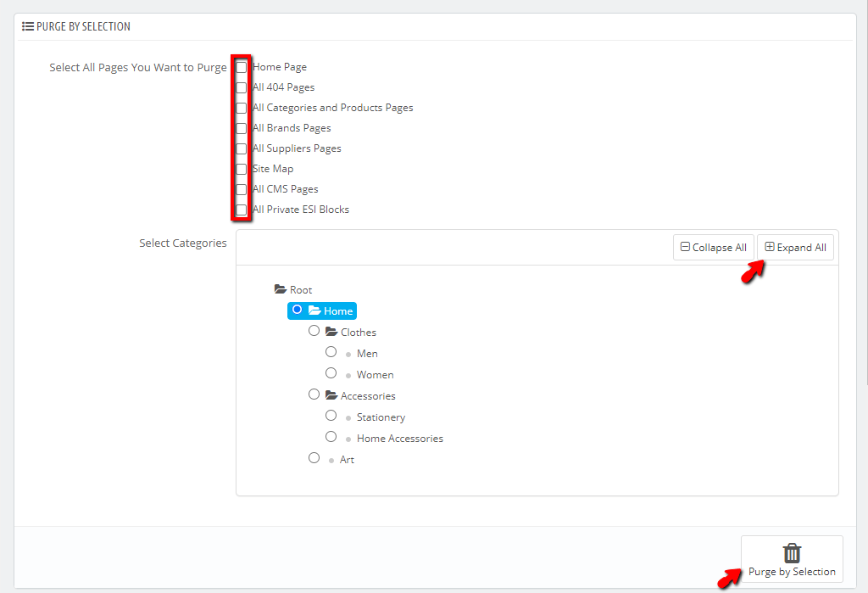Choose the Clothes category radio button
The width and height of the screenshot is (868, 593).
point(314,330)
